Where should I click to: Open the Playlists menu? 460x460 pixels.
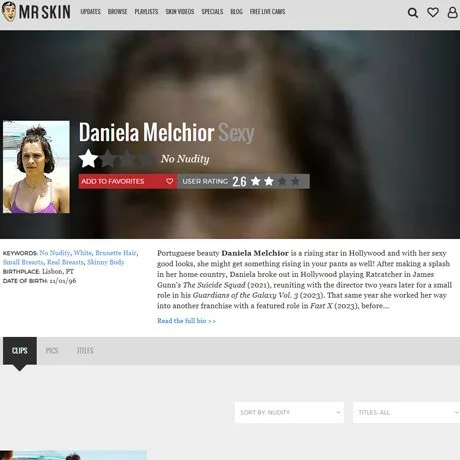tap(146, 12)
